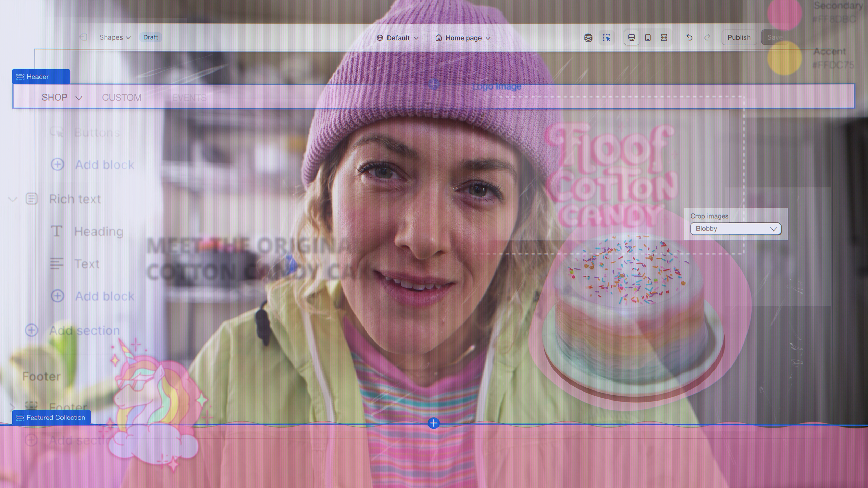Switch to mobile preview mode

(x=648, y=38)
